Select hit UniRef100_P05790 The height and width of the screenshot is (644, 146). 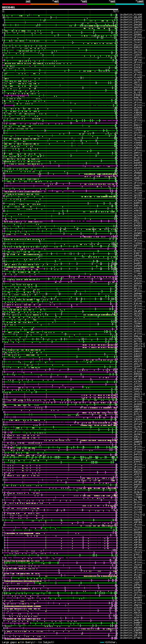tap(131, 580)
